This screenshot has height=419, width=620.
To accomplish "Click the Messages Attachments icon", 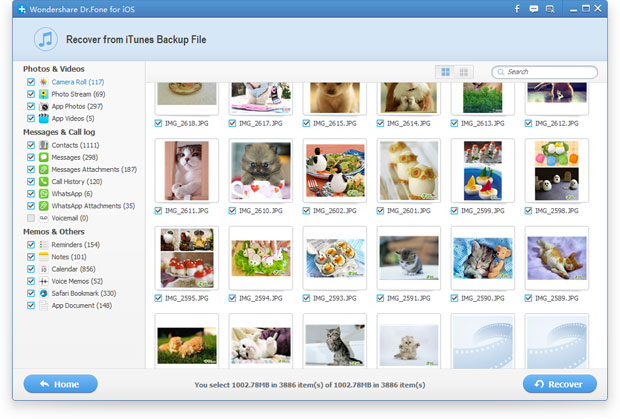I will tap(43, 169).
